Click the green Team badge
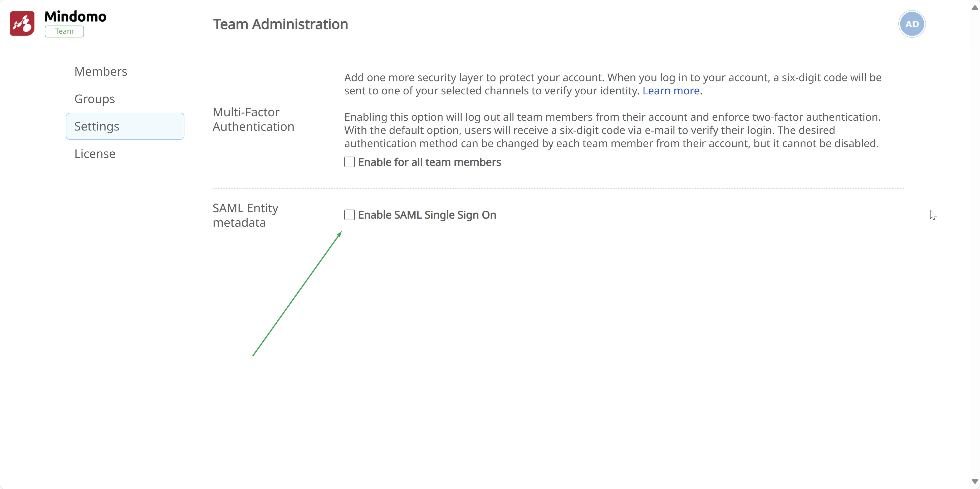 64,31
